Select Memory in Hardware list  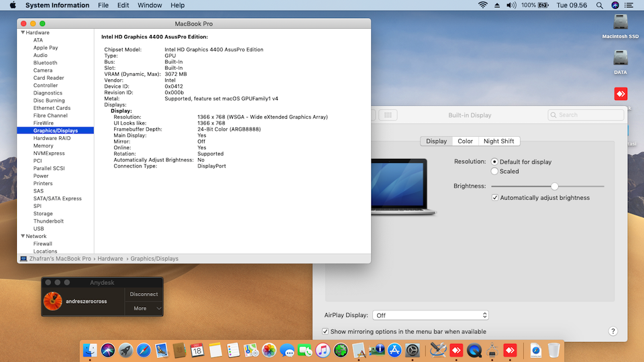pyautogui.click(x=43, y=145)
